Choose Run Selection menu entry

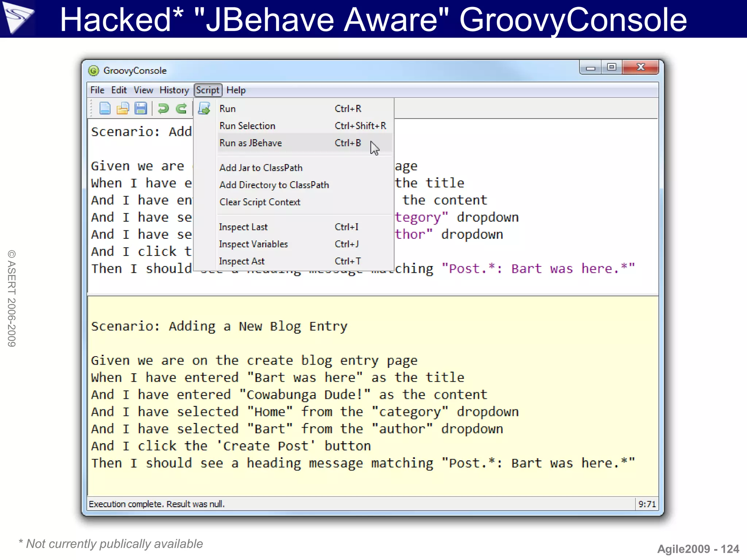coord(305,126)
